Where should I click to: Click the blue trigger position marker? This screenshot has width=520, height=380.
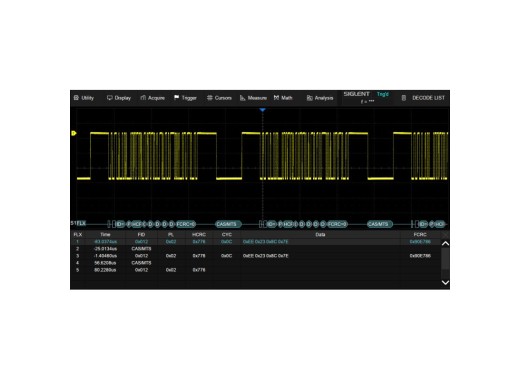(263, 110)
